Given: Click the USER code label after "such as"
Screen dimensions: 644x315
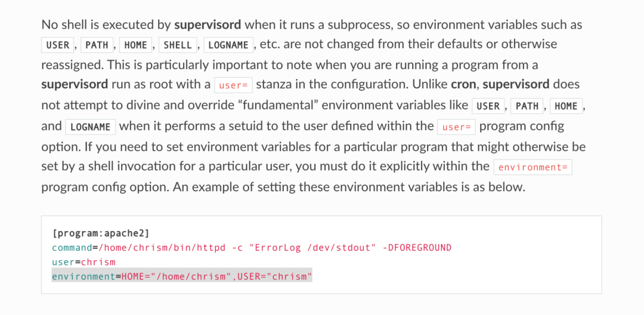Looking at the screenshot, I should 58,45.
